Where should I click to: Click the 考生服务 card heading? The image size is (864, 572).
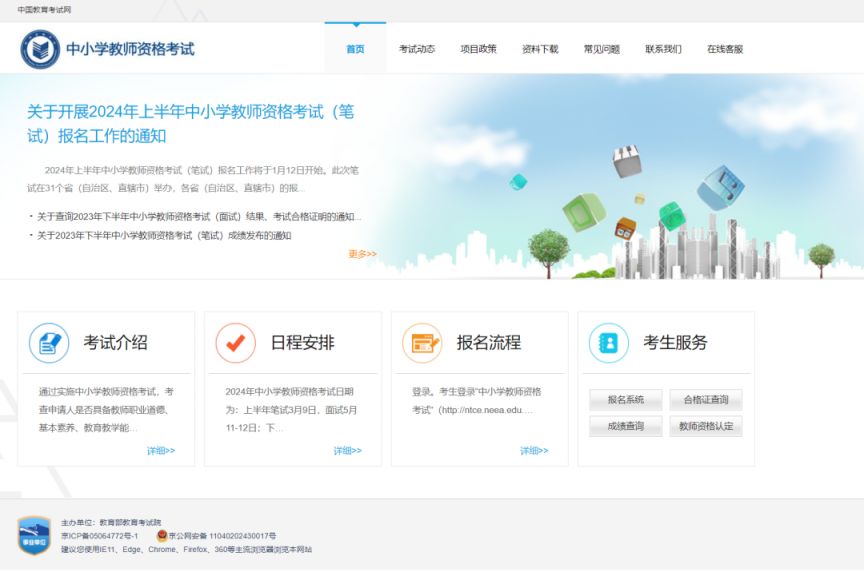coord(676,342)
